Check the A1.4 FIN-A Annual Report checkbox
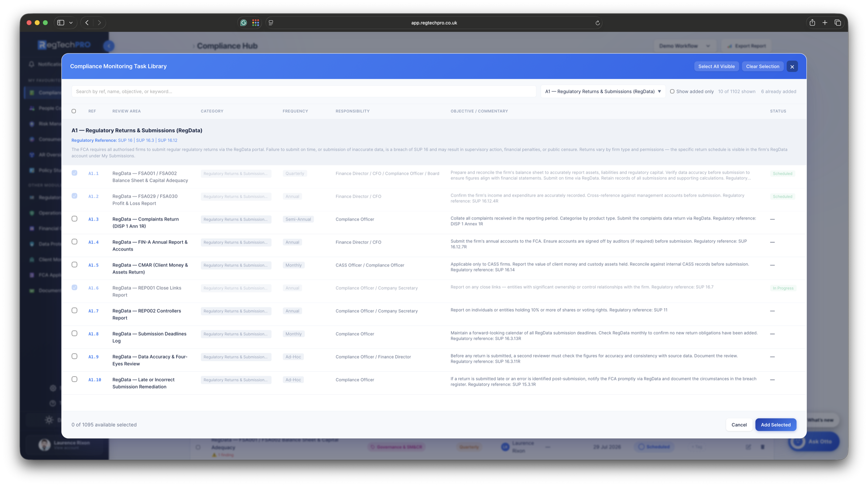This screenshot has width=868, height=486. (75, 242)
